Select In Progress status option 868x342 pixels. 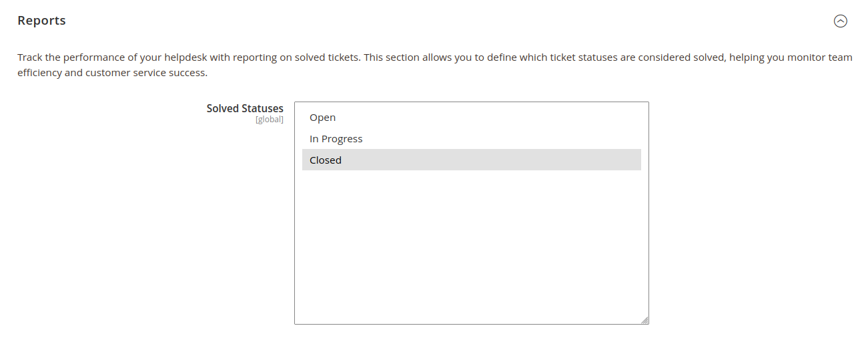pyautogui.click(x=336, y=139)
